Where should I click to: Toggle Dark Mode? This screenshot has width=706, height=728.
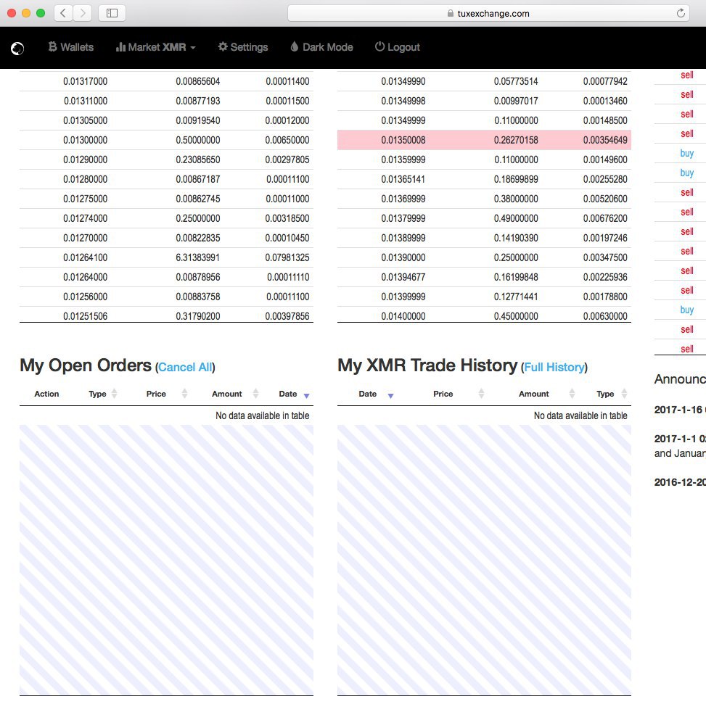(321, 47)
